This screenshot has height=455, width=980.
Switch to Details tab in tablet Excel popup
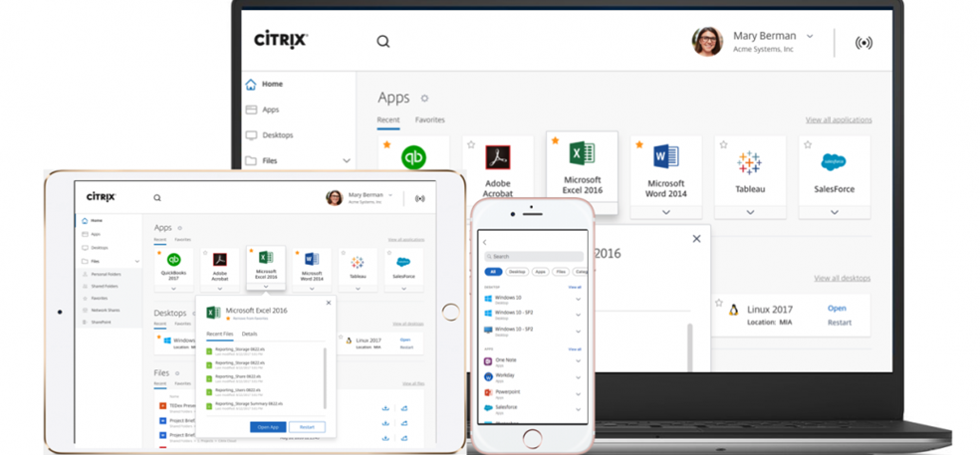pos(249,335)
